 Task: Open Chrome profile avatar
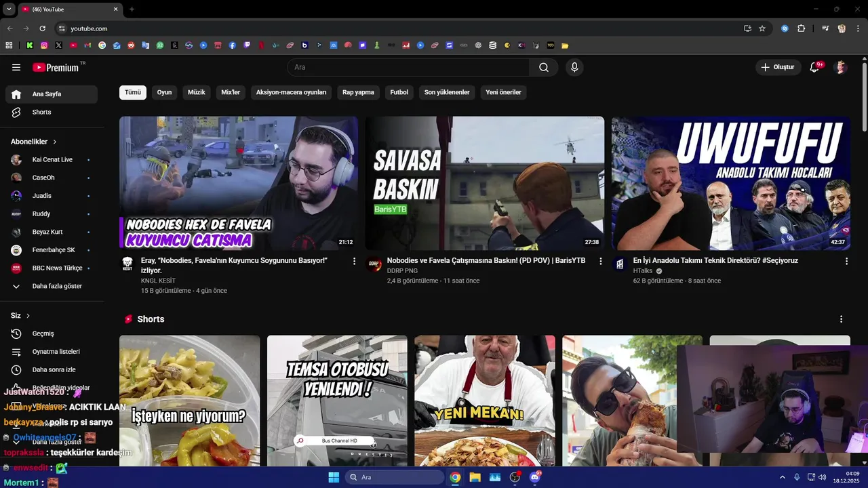pyautogui.click(x=842, y=28)
